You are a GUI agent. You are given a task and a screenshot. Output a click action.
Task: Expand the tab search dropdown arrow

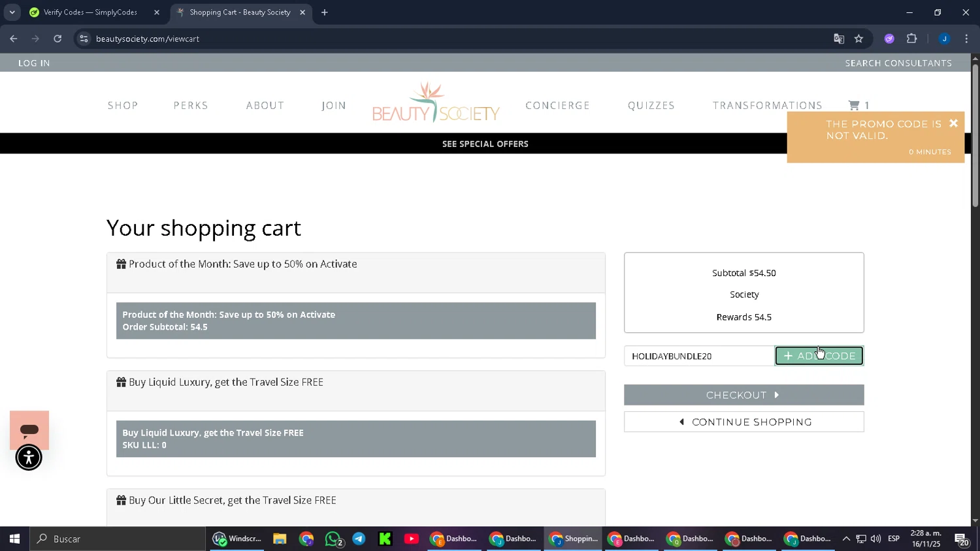[12, 12]
